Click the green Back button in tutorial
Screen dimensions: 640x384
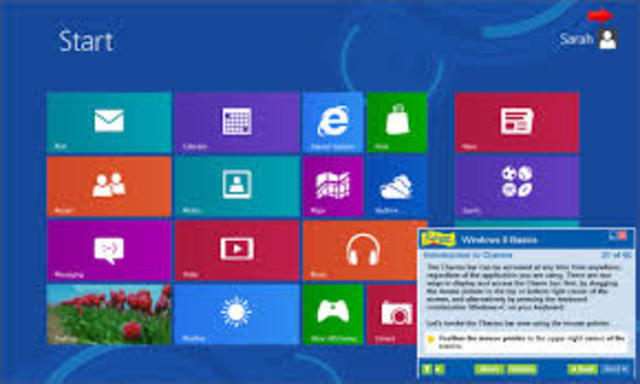click(583, 369)
